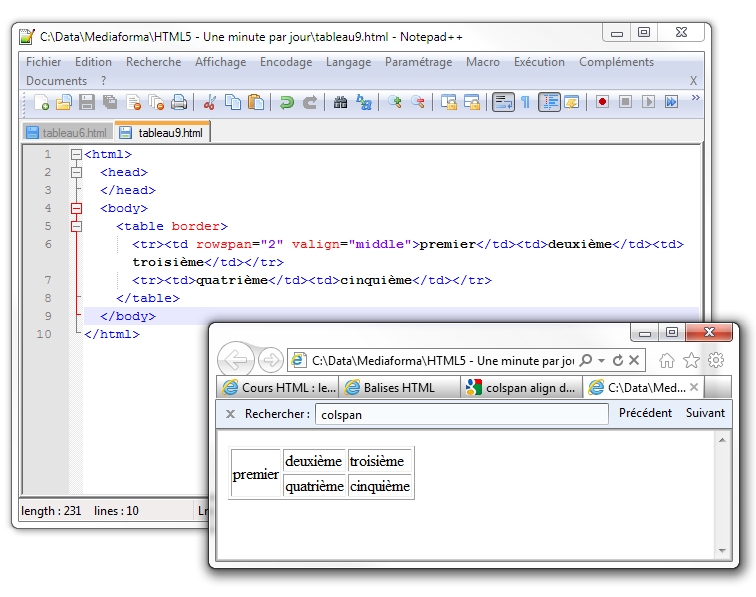Image resolution: width=756 pixels, height=597 pixels.
Task: Open Find with the binoculars icon
Action: (340, 102)
